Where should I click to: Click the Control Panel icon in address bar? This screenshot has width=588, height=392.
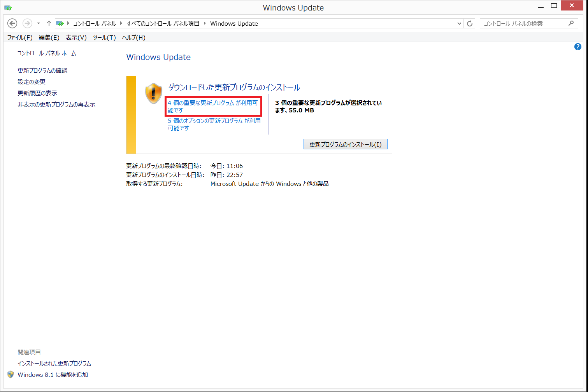coord(60,23)
